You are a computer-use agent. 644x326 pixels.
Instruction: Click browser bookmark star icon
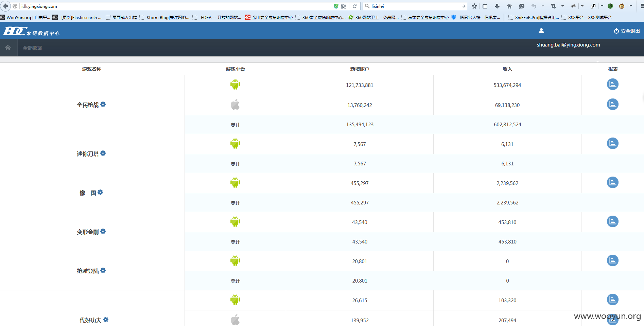(474, 6)
